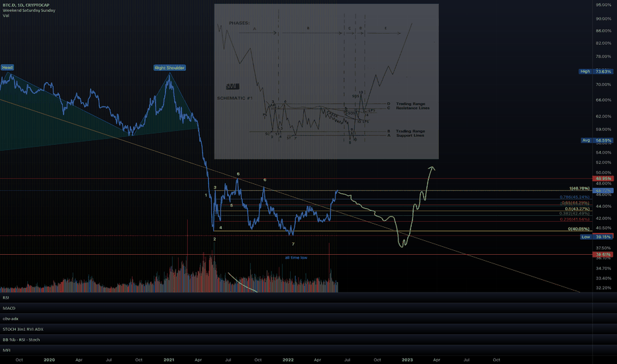
Task: Select the Right Shoulder pattern label
Action: click(x=169, y=68)
